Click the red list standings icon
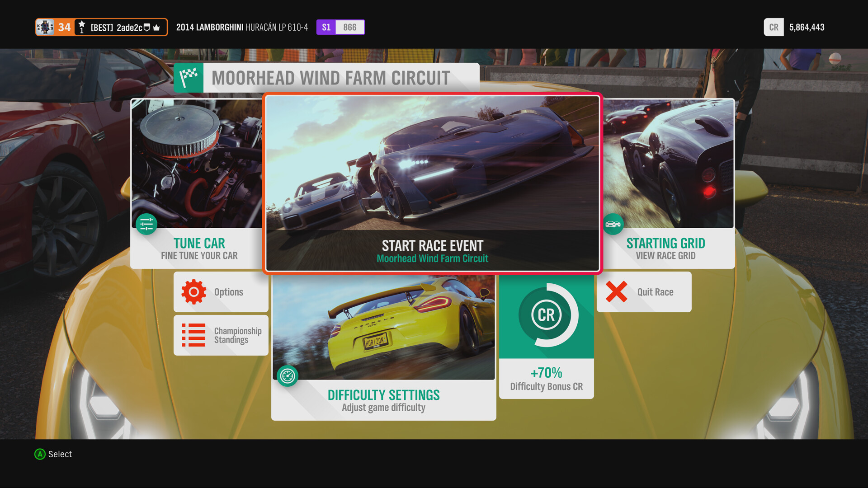Viewport: 868px width, 488px height. tap(193, 335)
